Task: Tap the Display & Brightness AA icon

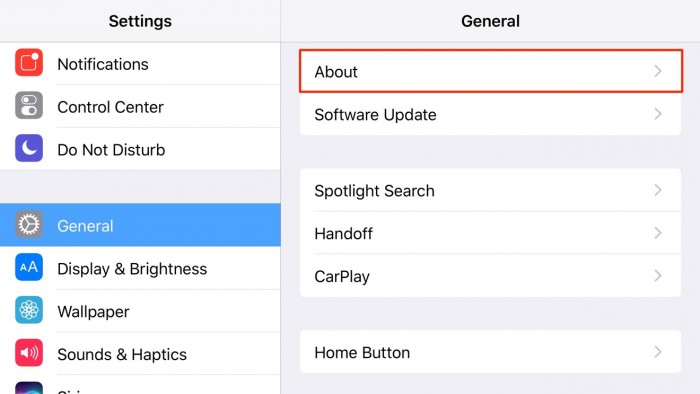Action: [x=29, y=267]
